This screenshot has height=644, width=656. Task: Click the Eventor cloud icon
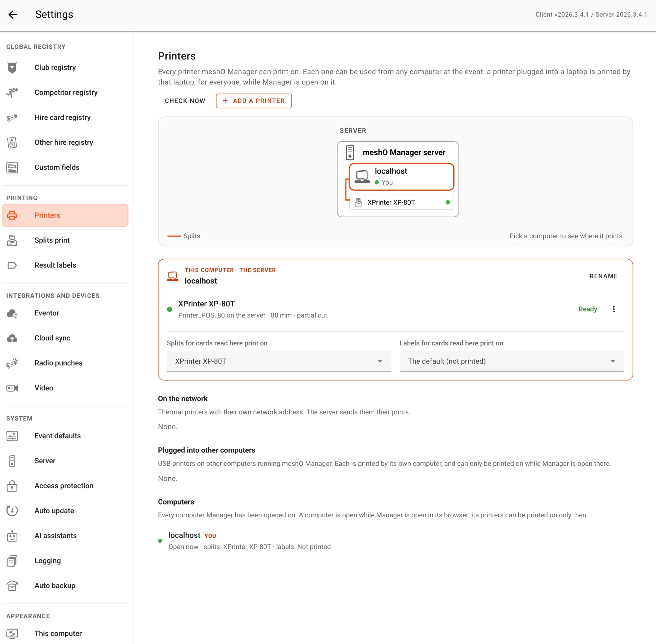click(12, 313)
